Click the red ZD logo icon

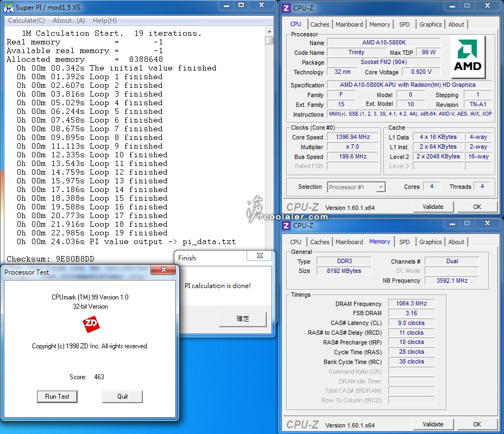pos(91,325)
